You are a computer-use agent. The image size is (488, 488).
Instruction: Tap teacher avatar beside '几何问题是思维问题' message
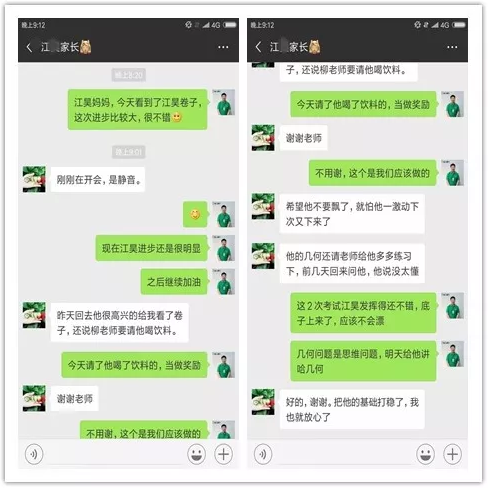[x=453, y=354]
